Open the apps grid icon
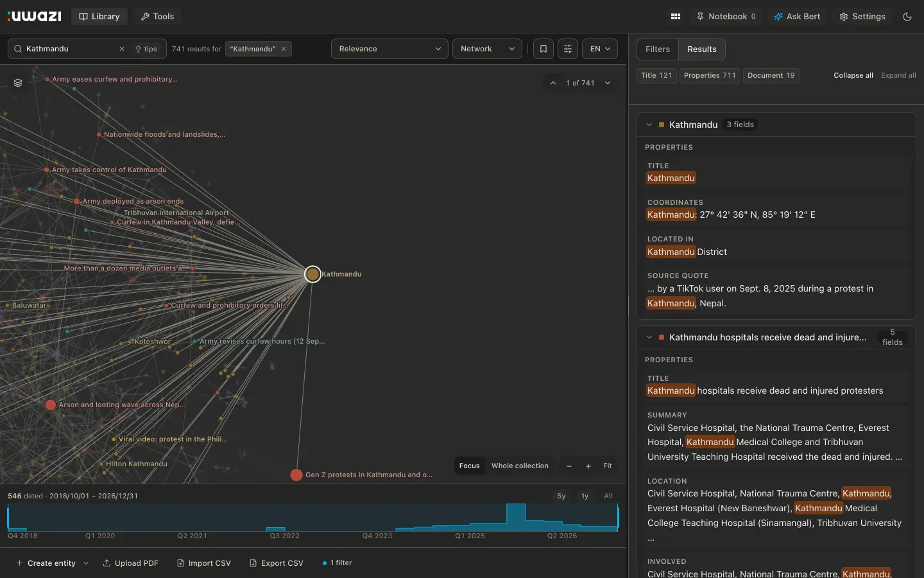This screenshot has width=924, height=578. point(675,17)
